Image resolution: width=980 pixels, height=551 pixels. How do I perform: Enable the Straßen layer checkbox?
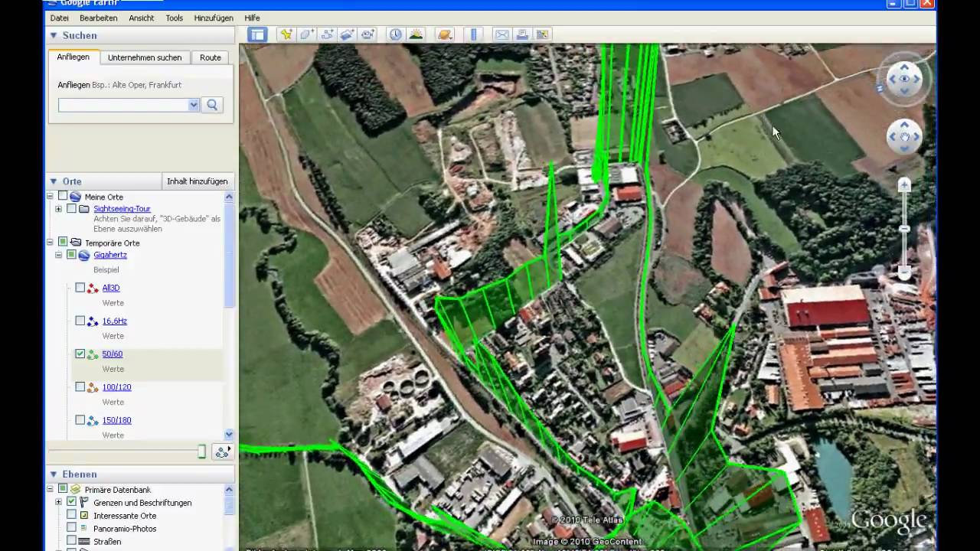click(71, 540)
